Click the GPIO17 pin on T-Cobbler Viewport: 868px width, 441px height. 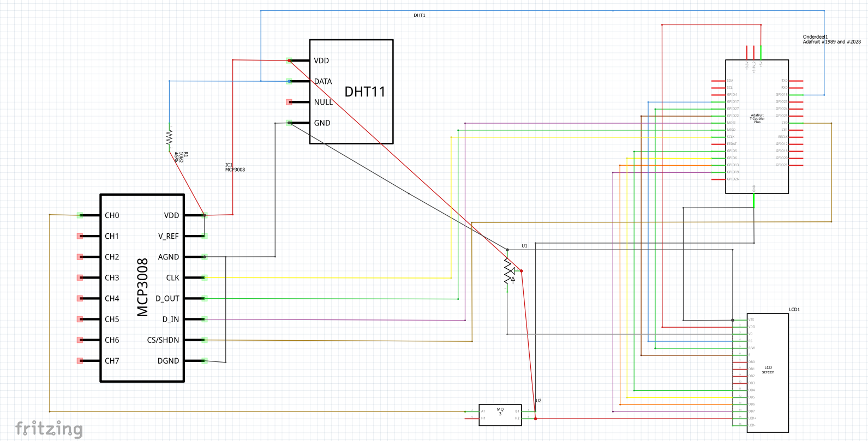coord(733,102)
